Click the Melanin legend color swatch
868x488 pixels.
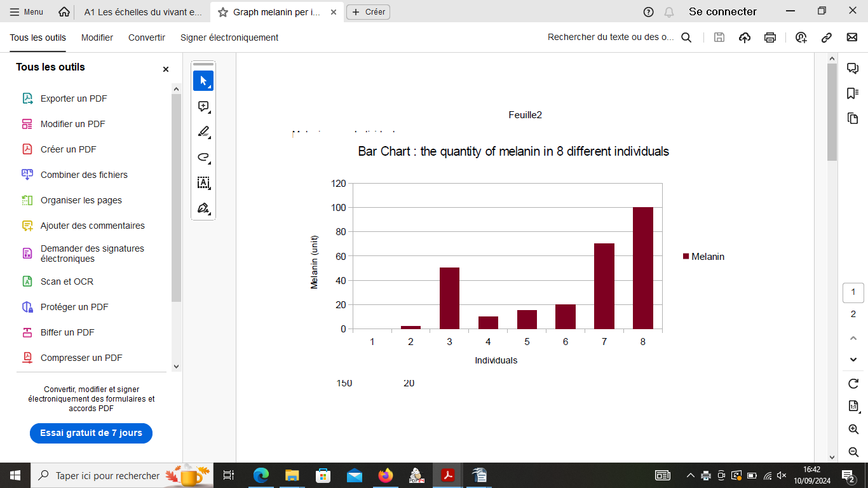pyautogui.click(x=686, y=257)
